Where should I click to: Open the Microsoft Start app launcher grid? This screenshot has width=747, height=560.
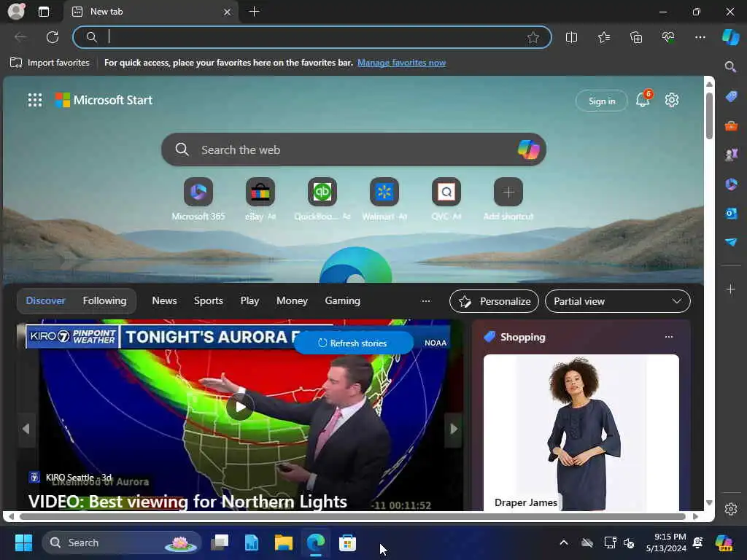pyautogui.click(x=35, y=100)
